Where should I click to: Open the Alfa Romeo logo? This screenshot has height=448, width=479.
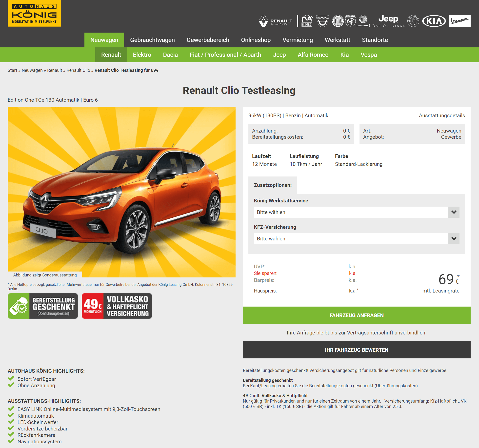pos(413,21)
